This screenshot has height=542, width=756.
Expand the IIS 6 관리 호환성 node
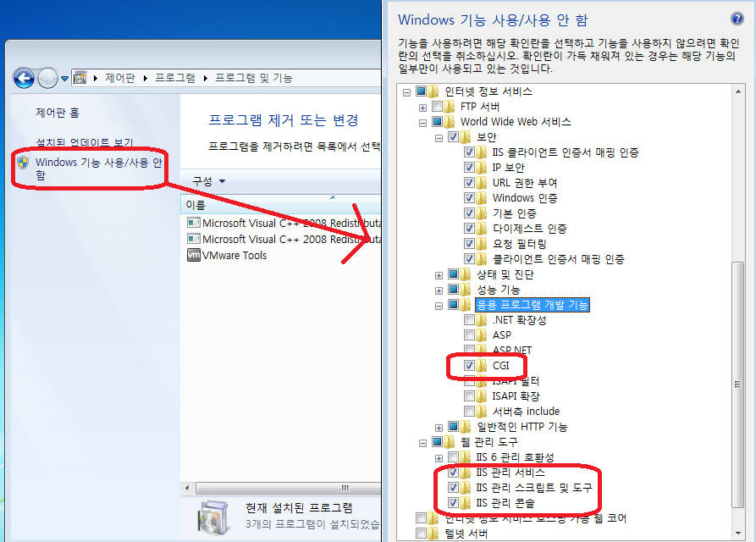click(x=439, y=458)
